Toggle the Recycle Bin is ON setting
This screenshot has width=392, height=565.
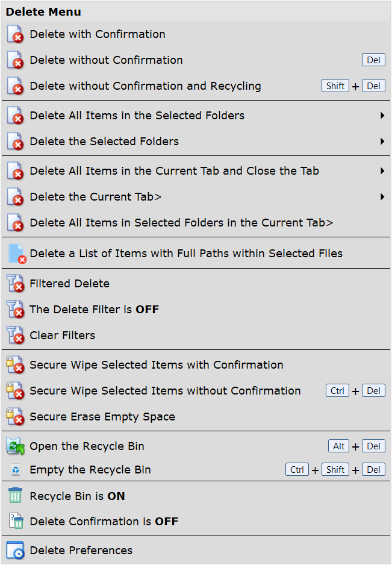(x=196, y=496)
